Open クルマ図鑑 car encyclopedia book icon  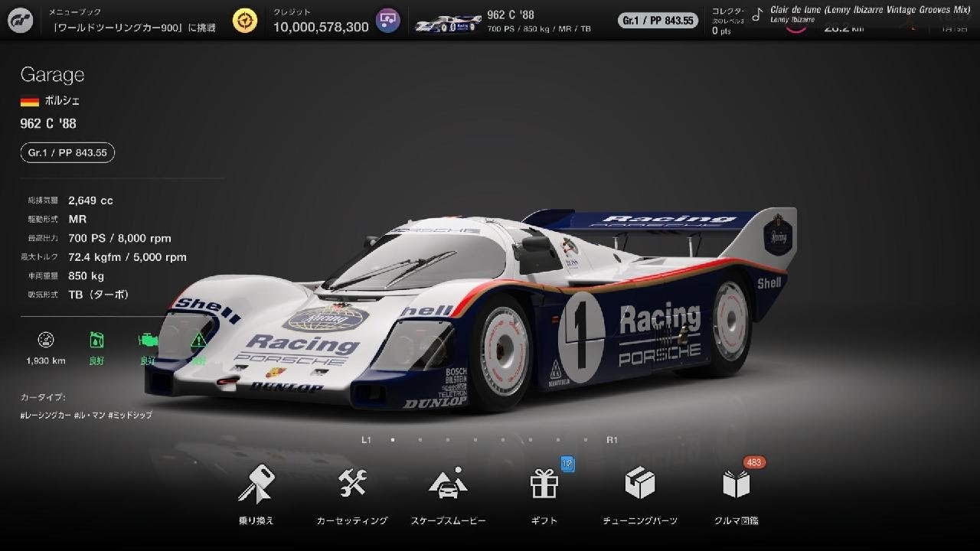pyautogui.click(x=736, y=484)
